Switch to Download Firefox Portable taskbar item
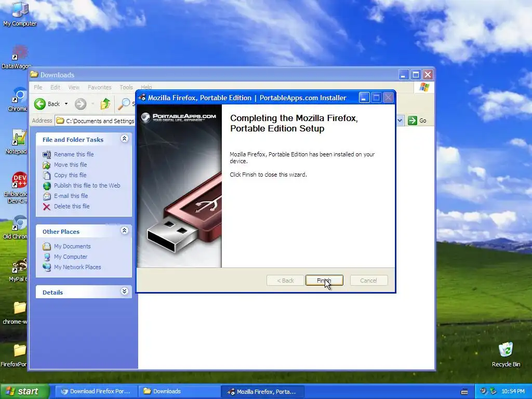The image size is (532, 399). 96,392
